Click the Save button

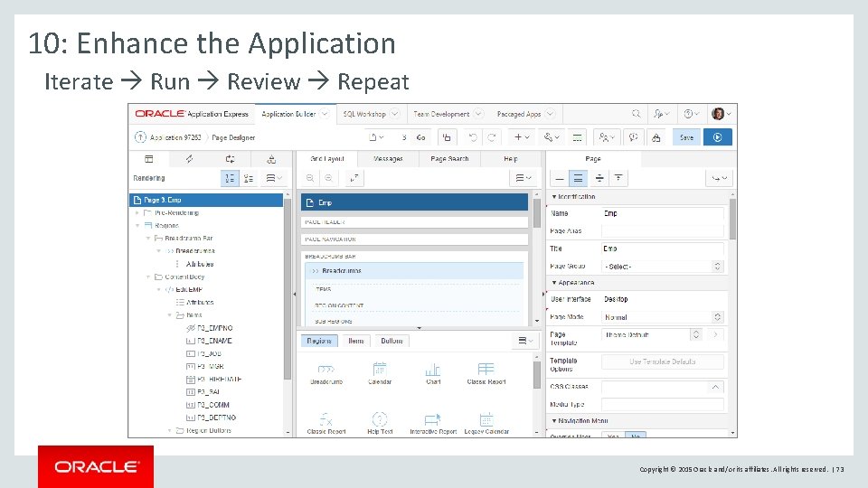coord(686,137)
